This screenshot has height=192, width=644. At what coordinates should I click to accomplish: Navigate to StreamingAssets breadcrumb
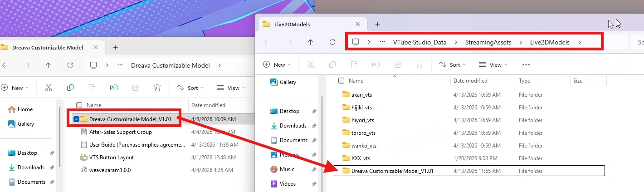pyautogui.click(x=488, y=42)
